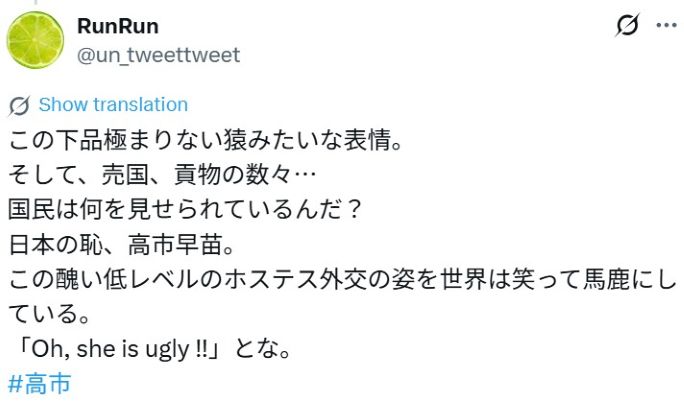This screenshot has width=684, height=405.
Task: Click the RunRun display name
Action: tap(118, 26)
